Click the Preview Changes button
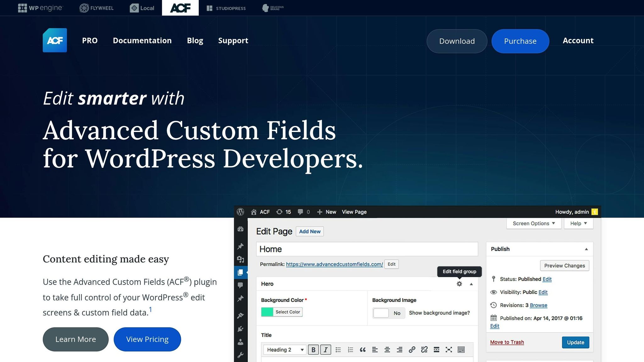 point(564,266)
